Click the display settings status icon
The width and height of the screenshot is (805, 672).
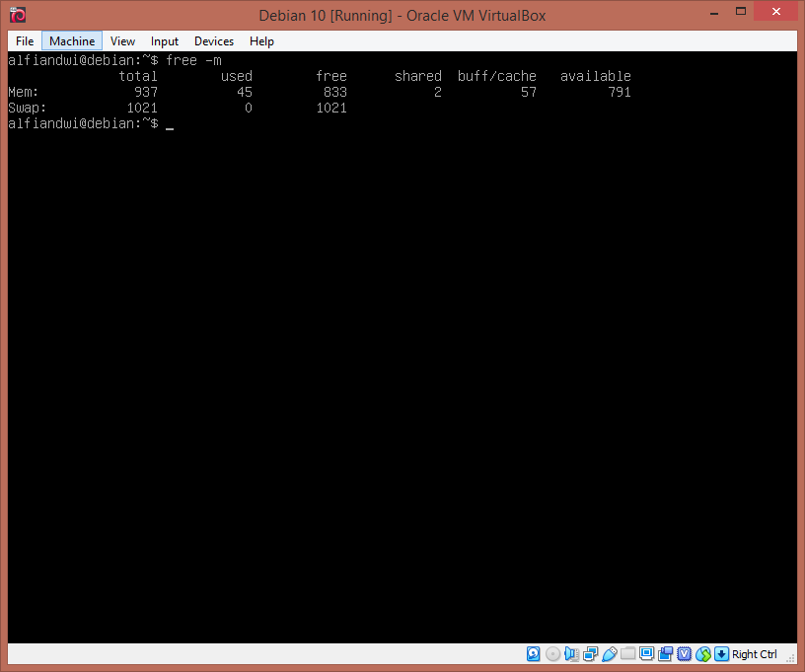pos(647,653)
